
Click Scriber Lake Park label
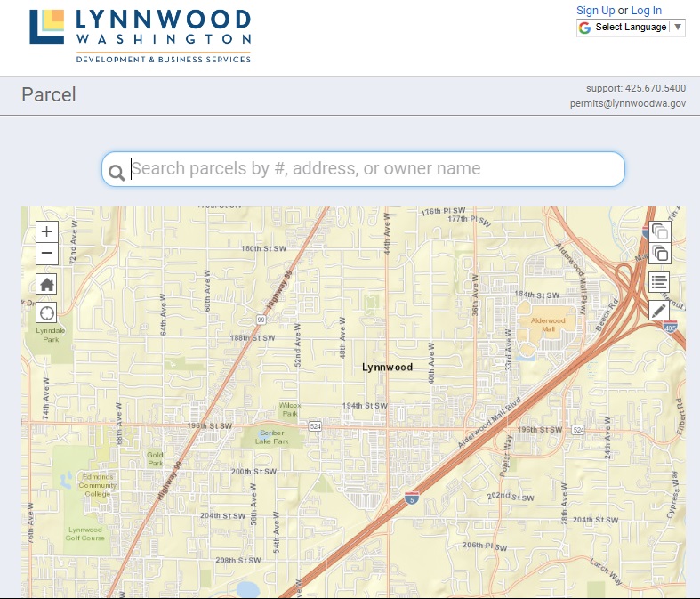tap(272, 437)
